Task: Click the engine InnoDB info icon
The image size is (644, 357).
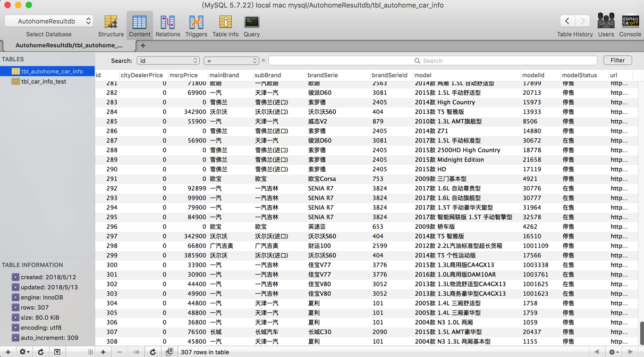Action: tap(15, 297)
